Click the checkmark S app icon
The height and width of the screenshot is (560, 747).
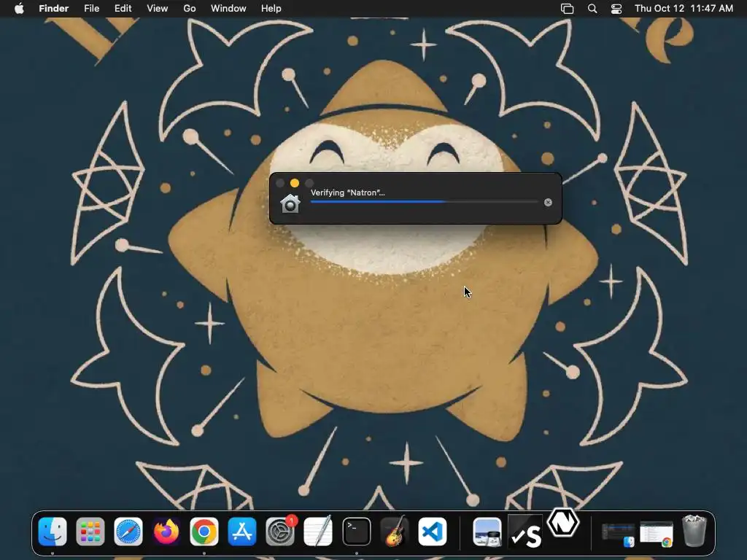point(525,532)
